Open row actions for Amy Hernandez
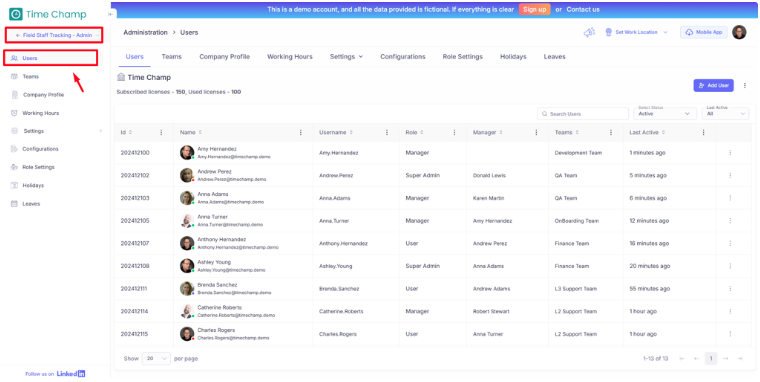The width and height of the screenshot is (760, 382). click(x=730, y=153)
